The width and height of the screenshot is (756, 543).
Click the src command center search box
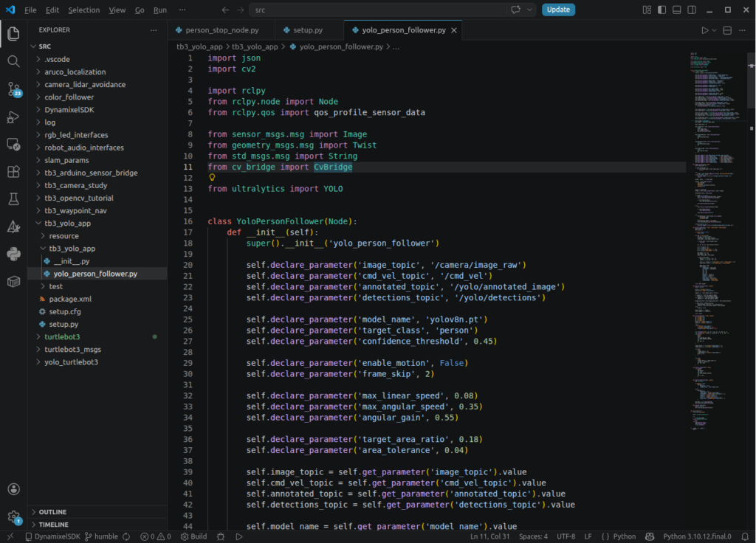click(378, 10)
